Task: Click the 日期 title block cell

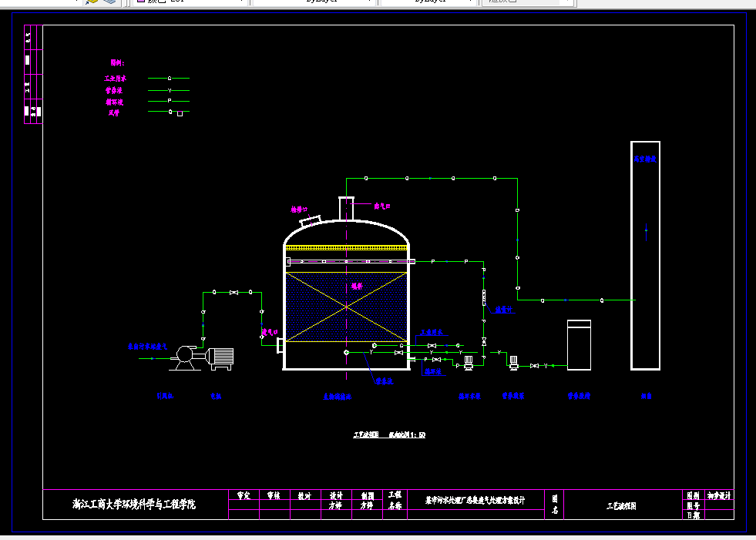Action: [x=693, y=515]
